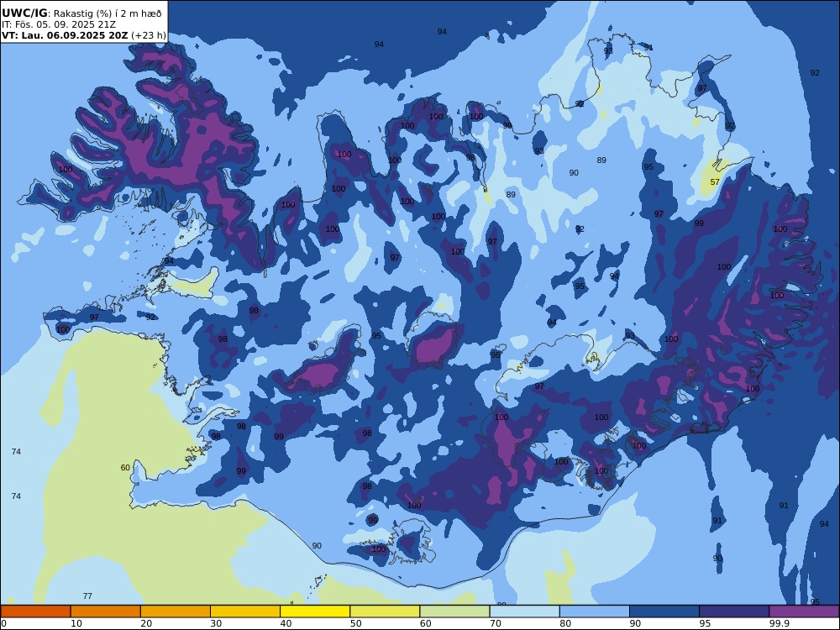Image resolution: width=840 pixels, height=630 pixels.
Task: Click the 40–50 bright yellow legend swatch
Action: pyautogui.click(x=315, y=612)
